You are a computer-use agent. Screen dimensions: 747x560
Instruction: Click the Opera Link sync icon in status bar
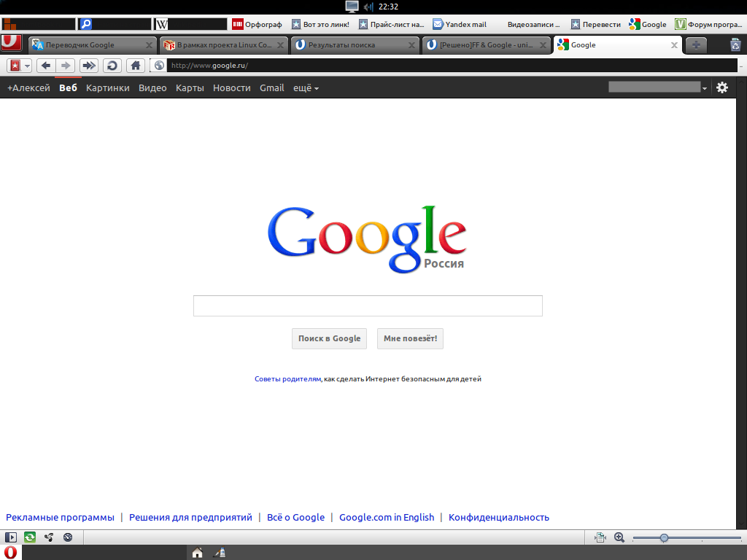[30, 537]
